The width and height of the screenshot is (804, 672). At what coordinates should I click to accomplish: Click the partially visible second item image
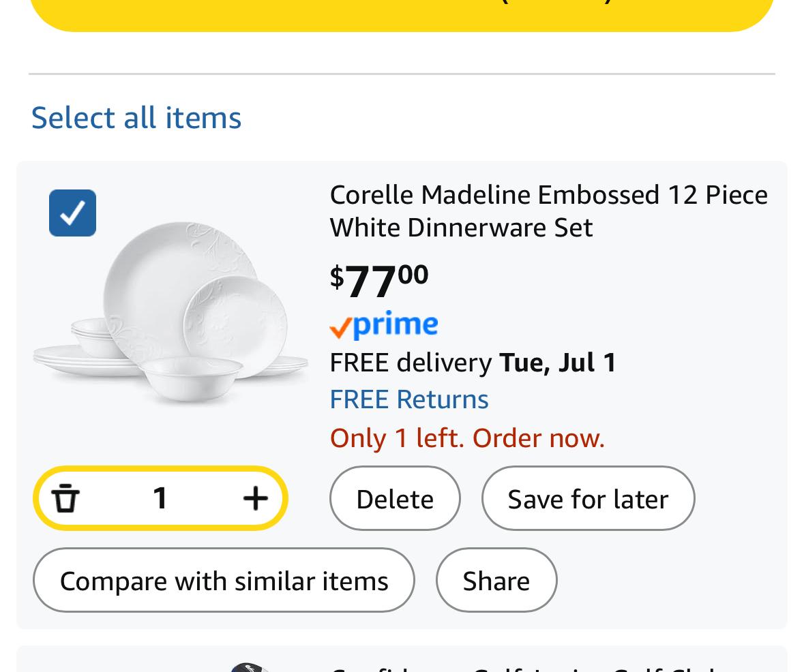click(x=249, y=667)
